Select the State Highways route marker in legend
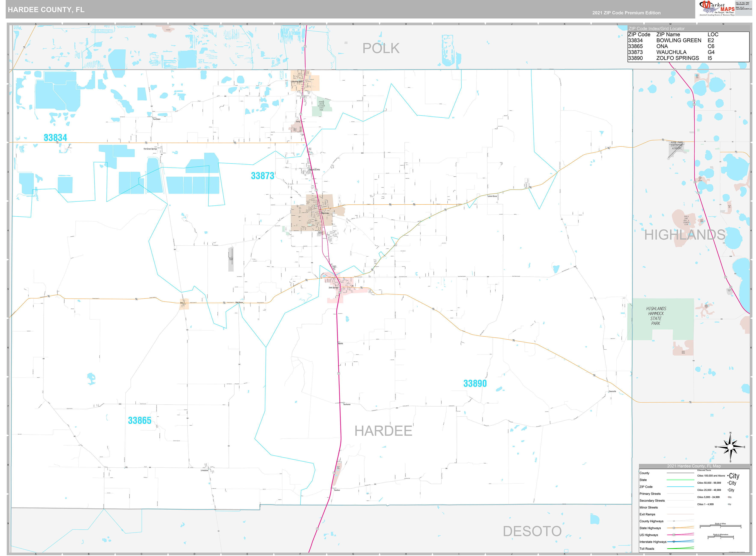 [x=674, y=528]
